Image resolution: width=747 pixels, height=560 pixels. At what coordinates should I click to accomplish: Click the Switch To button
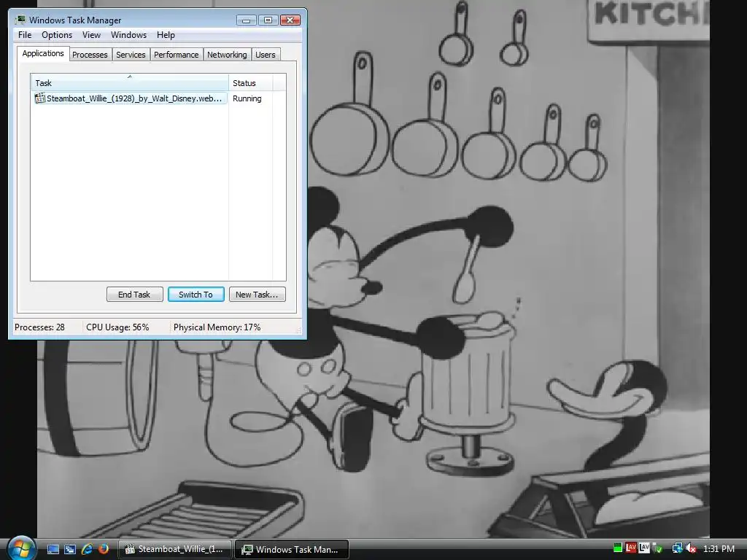(x=196, y=295)
